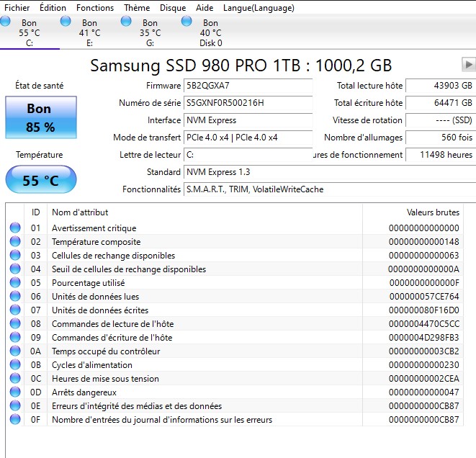Click the blue status orb for drive C:
The width and height of the screenshot is (476, 458).
tap(5, 22)
